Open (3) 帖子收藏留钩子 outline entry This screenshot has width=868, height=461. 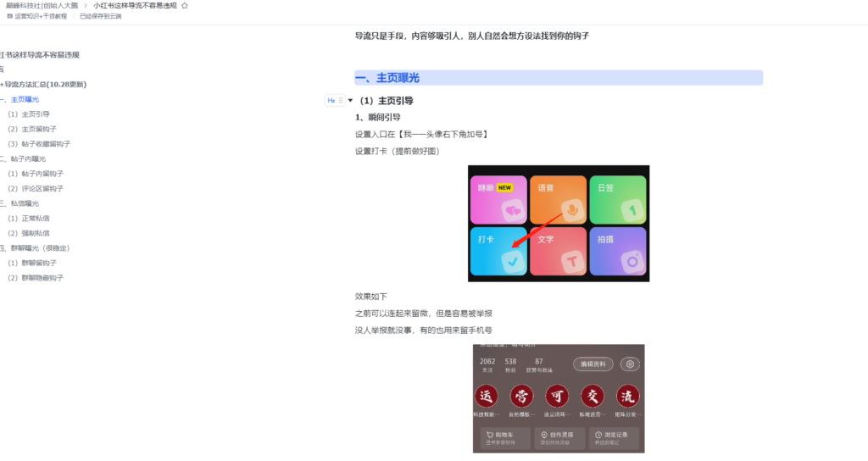39,144
